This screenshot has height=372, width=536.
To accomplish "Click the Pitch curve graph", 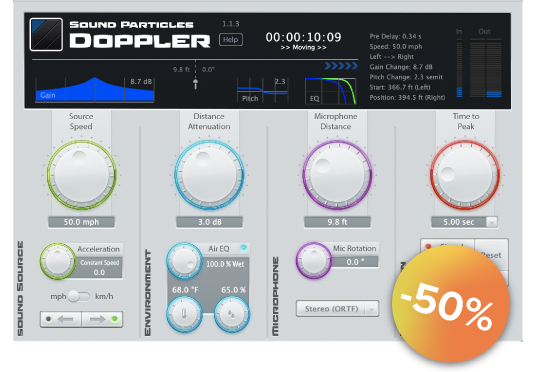I will pyautogui.click(x=263, y=90).
